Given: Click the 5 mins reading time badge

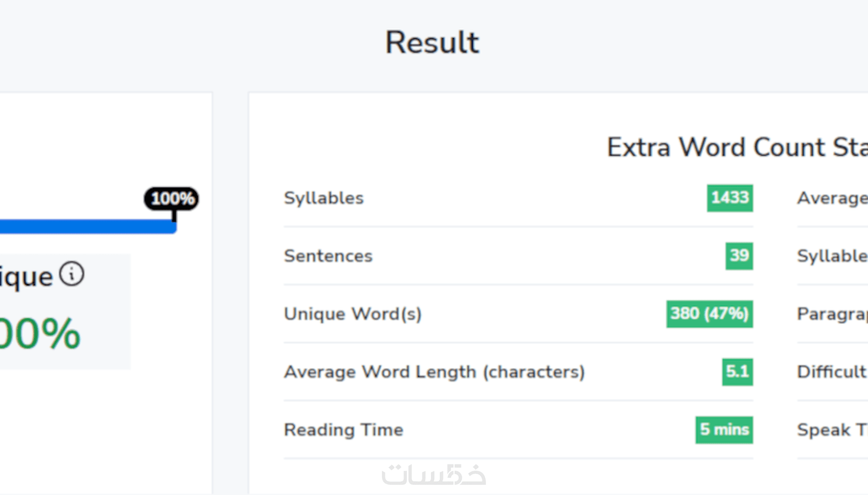Looking at the screenshot, I should tap(724, 430).
